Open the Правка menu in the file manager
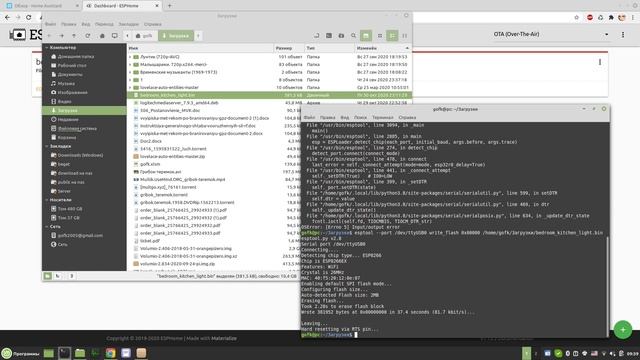 (69, 24)
